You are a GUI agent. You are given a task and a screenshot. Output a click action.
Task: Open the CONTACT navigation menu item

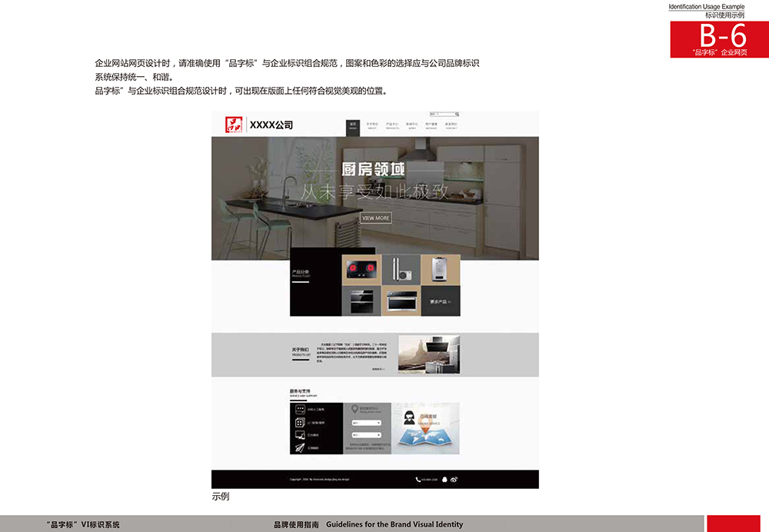451,125
